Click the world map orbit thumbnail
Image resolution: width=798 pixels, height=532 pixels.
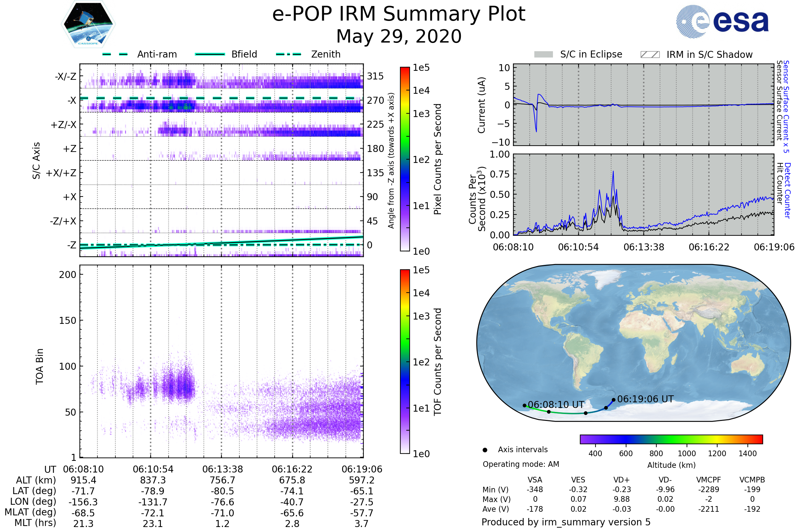pyautogui.click(x=633, y=343)
